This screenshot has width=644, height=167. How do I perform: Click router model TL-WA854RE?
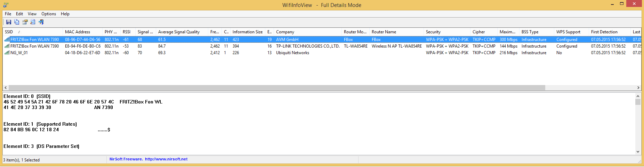tap(356, 46)
